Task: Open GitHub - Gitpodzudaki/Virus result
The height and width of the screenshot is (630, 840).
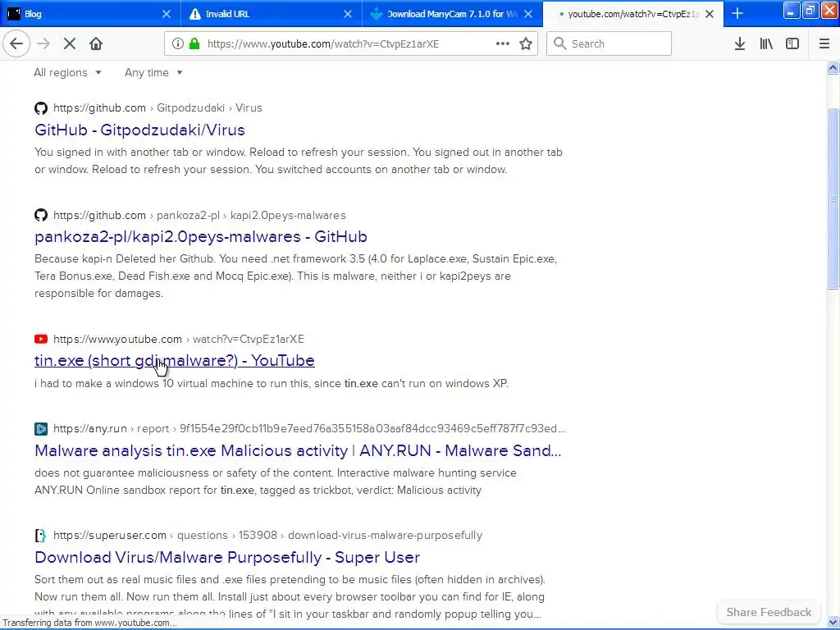Action: (x=139, y=130)
